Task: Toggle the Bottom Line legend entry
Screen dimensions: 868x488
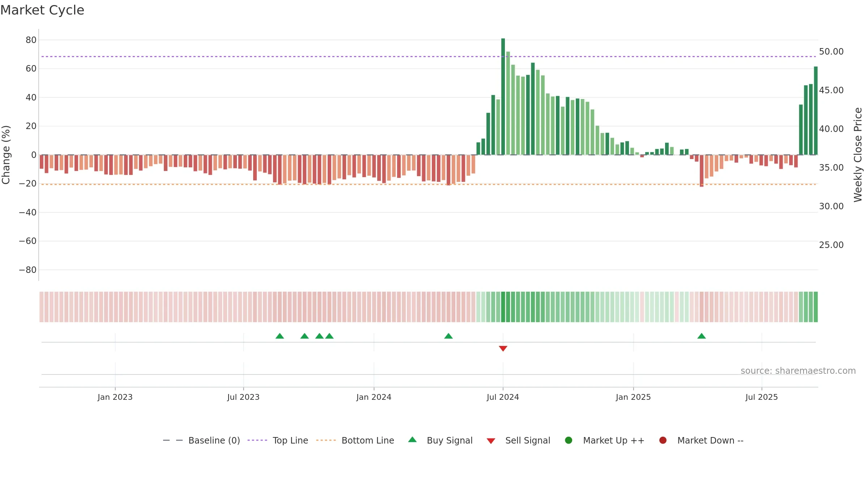Action: (x=355, y=440)
